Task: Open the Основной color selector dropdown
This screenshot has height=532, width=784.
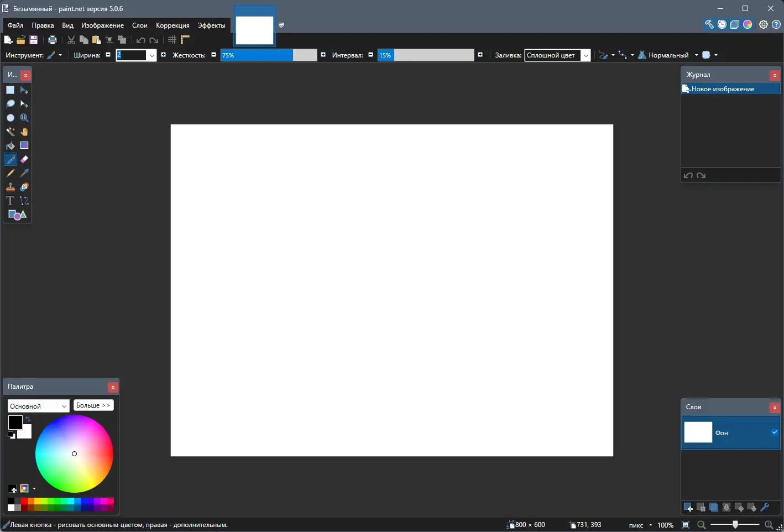Action: pyautogui.click(x=38, y=406)
